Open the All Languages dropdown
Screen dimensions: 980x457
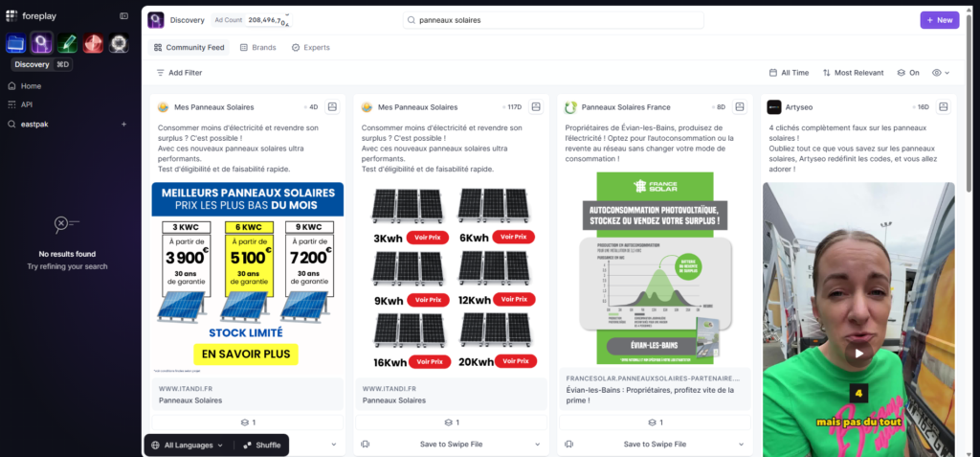pyautogui.click(x=188, y=446)
